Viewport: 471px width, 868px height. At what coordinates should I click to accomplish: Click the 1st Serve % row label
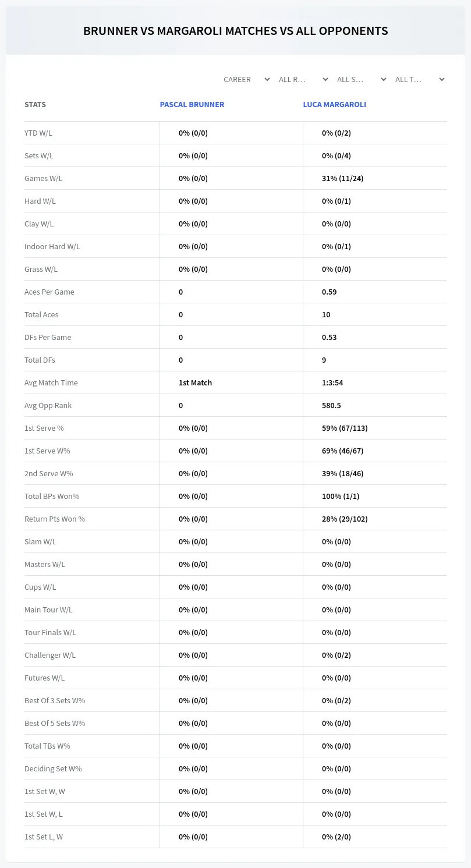tap(44, 428)
